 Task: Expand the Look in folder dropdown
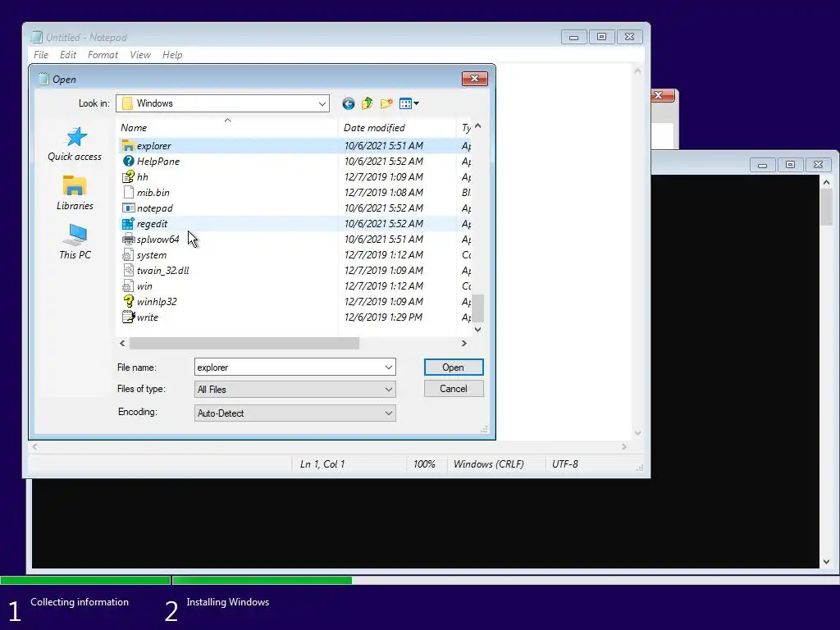click(x=322, y=103)
